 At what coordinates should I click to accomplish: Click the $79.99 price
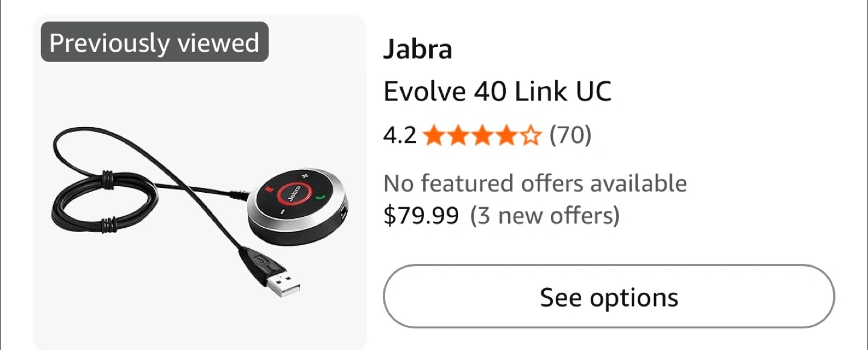[421, 215]
